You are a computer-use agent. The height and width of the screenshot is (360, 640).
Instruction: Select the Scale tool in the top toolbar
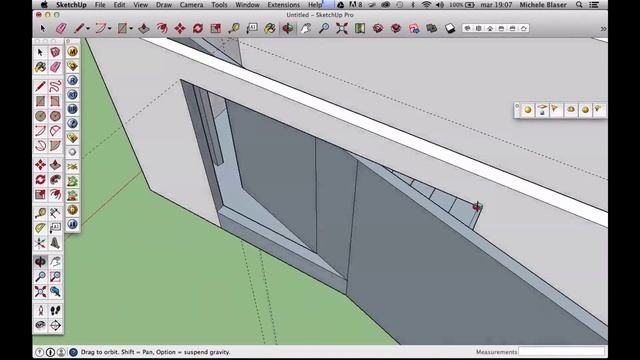[216, 28]
